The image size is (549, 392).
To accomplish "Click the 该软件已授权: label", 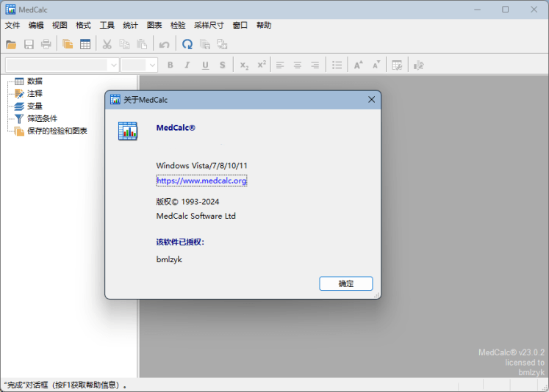I will 180,242.
